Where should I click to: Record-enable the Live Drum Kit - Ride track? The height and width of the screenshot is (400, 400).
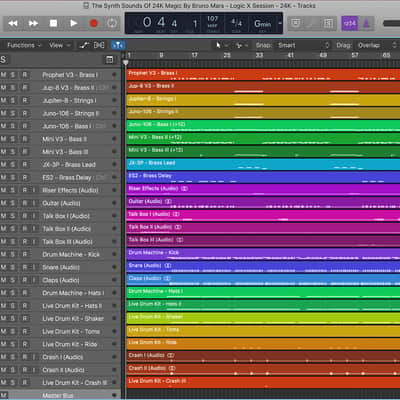coord(25,344)
